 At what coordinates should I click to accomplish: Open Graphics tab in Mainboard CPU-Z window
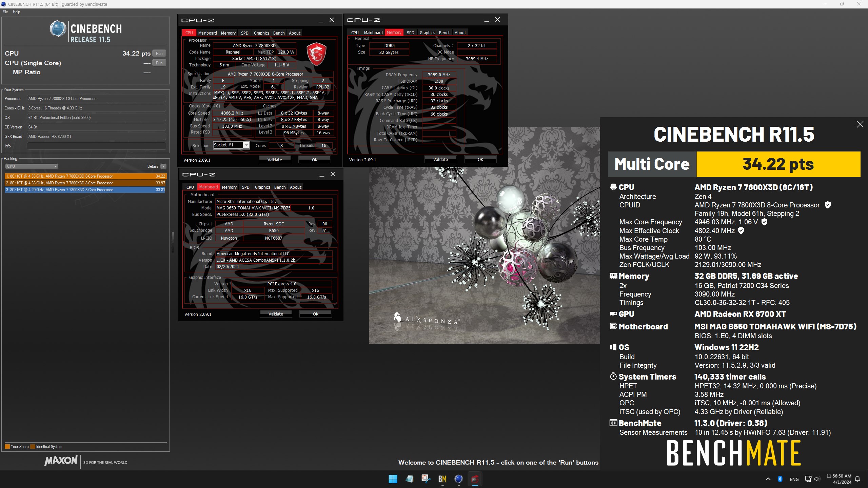[262, 187]
